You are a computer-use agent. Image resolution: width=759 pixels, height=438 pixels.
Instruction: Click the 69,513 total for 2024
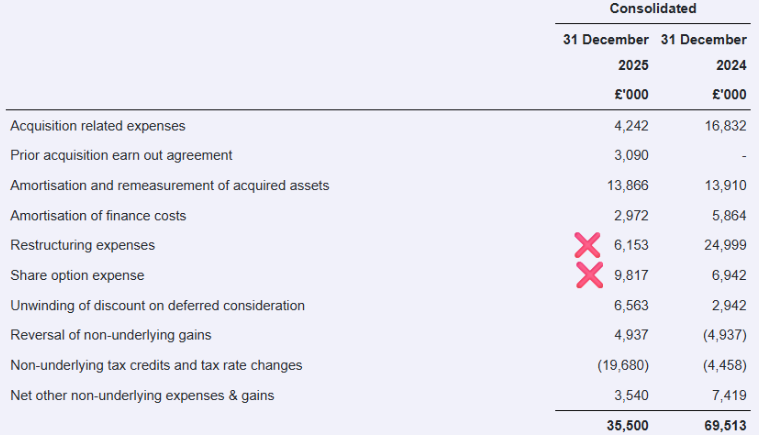point(725,425)
